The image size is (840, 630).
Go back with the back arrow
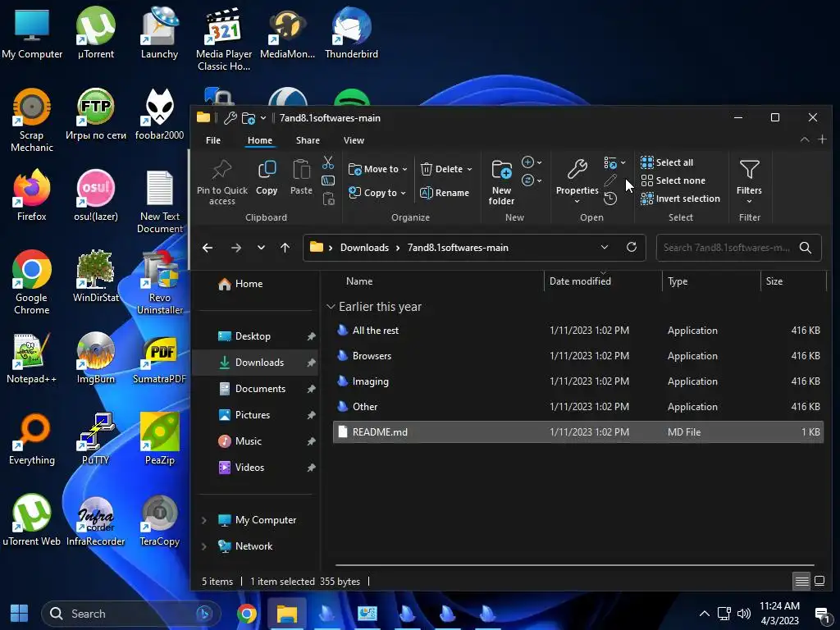coord(208,248)
